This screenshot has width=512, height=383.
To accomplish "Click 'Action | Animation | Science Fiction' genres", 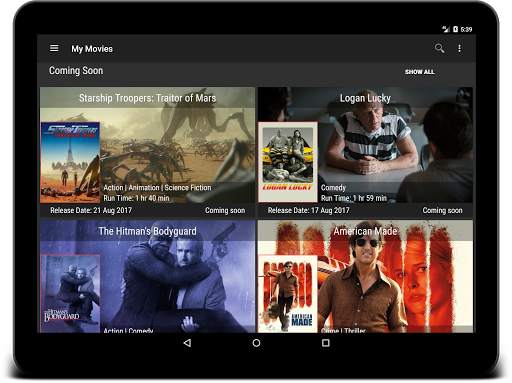I will 157,188.
